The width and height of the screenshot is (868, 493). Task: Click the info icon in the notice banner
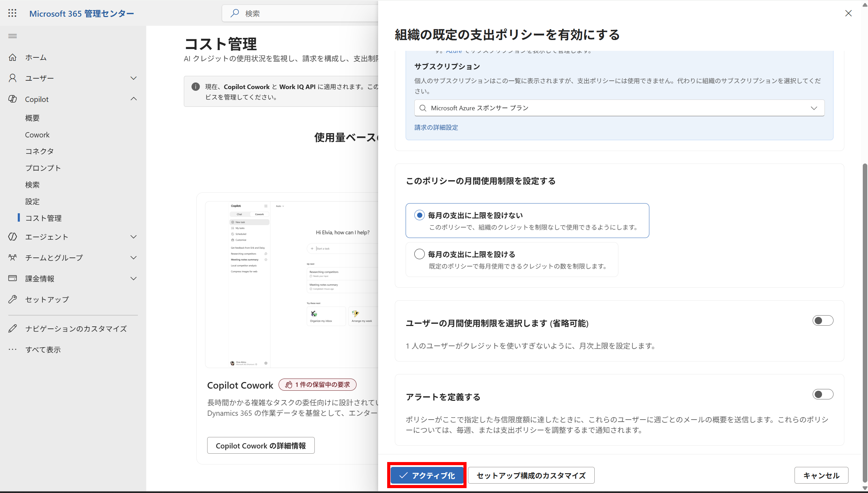coord(196,87)
